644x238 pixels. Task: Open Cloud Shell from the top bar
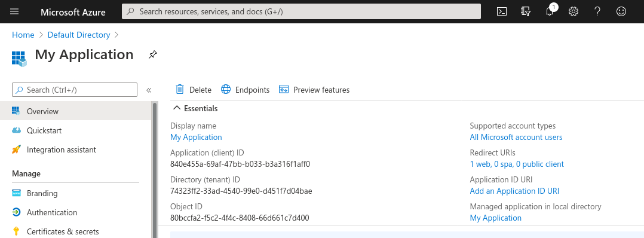[501, 11]
